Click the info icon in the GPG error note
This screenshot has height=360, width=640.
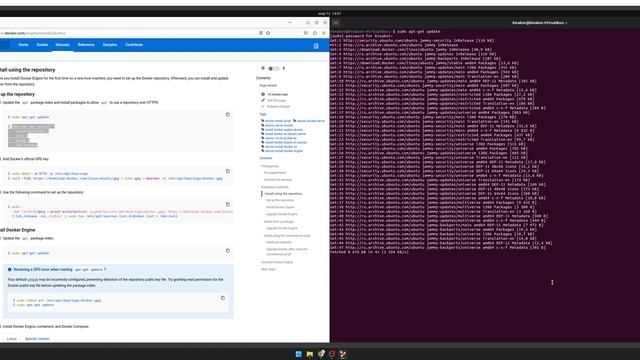pyautogui.click(x=10, y=269)
